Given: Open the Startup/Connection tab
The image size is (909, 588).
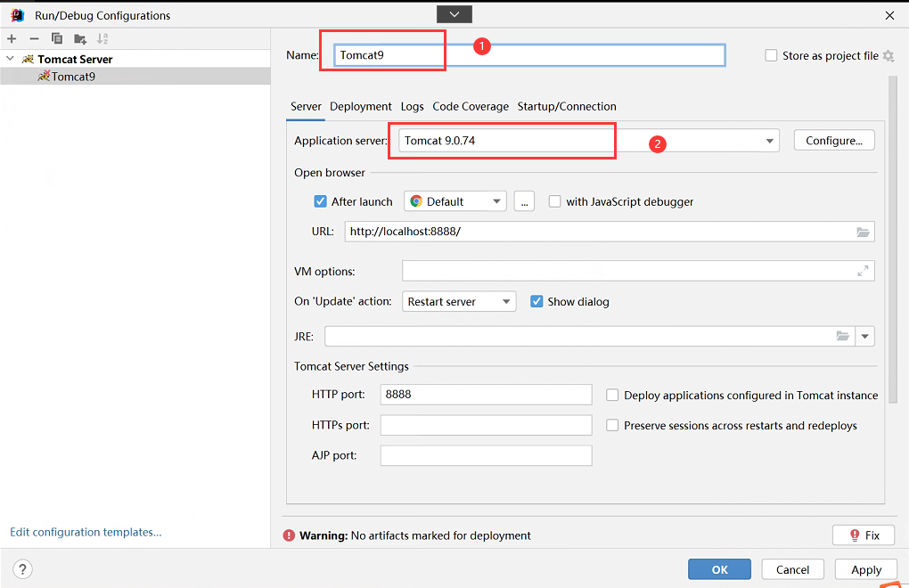Looking at the screenshot, I should (x=567, y=107).
